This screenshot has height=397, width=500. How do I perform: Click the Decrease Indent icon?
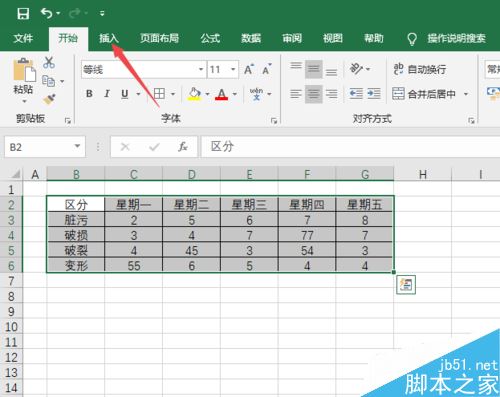tap(356, 94)
